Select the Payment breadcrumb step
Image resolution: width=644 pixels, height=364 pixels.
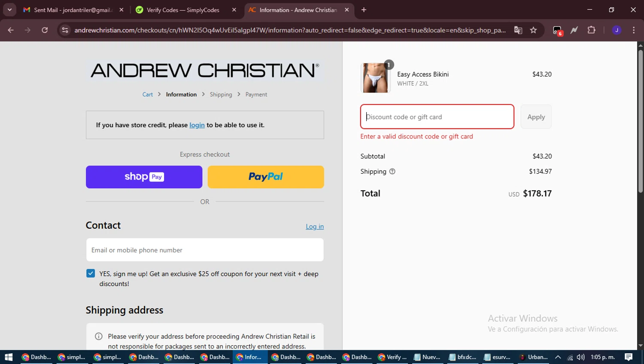click(256, 95)
